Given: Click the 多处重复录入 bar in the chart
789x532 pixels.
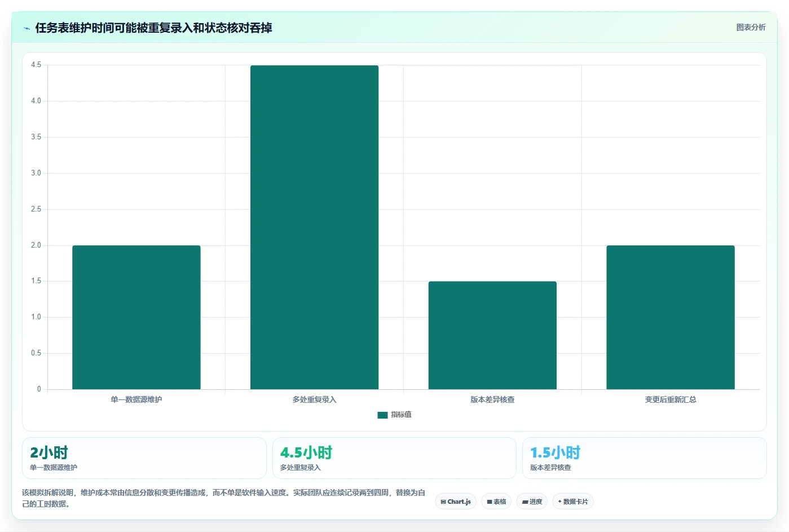Looking at the screenshot, I should (314, 227).
